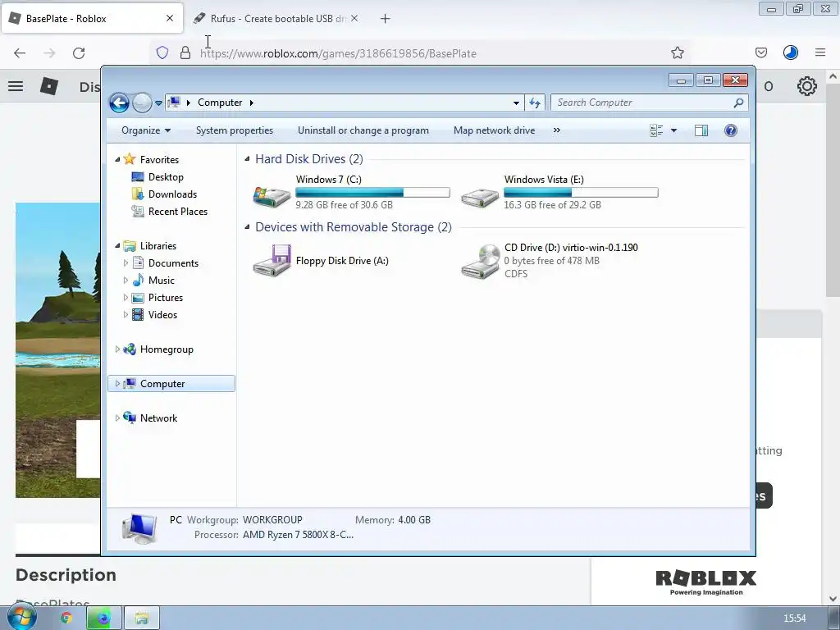Open a new browser tab
The width and height of the screenshot is (840, 630).
tap(386, 19)
